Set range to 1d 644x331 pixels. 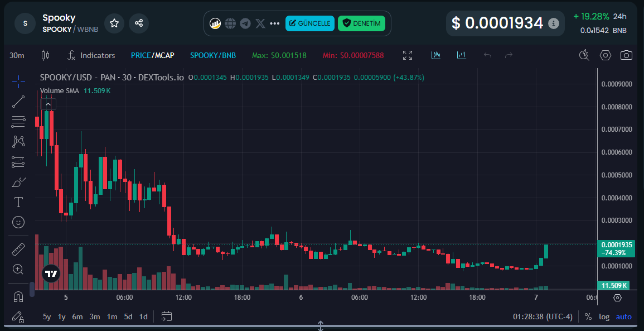point(143,316)
